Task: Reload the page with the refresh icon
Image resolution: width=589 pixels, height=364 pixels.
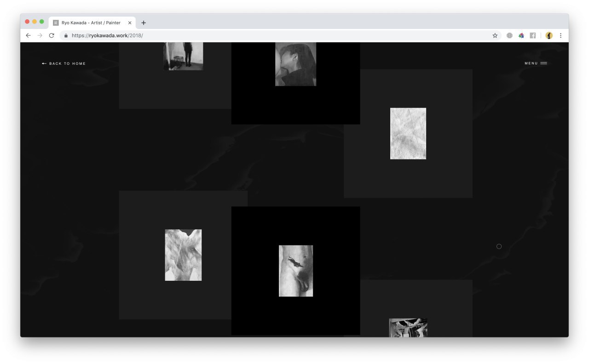Action: [x=52, y=35]
